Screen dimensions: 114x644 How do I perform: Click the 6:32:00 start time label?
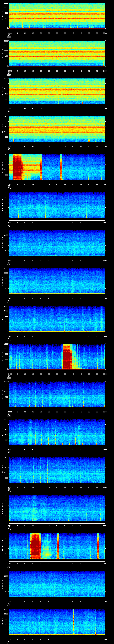(9, 412)
